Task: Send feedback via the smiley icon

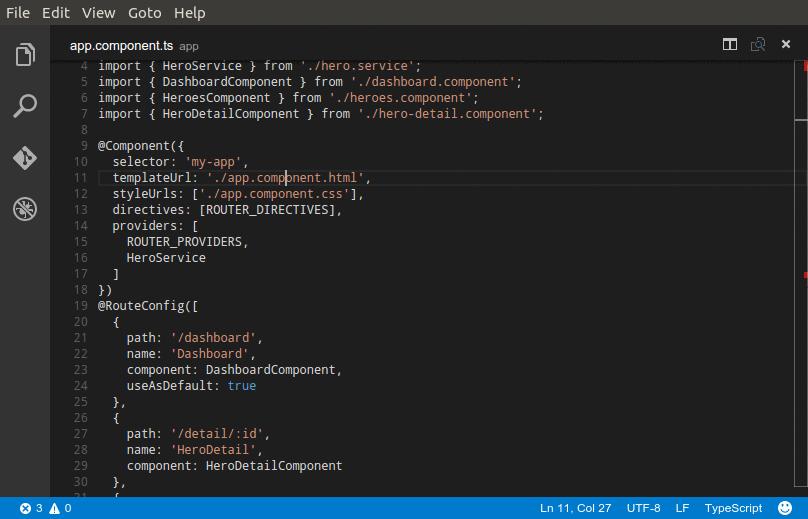Action: pos(785,508)
